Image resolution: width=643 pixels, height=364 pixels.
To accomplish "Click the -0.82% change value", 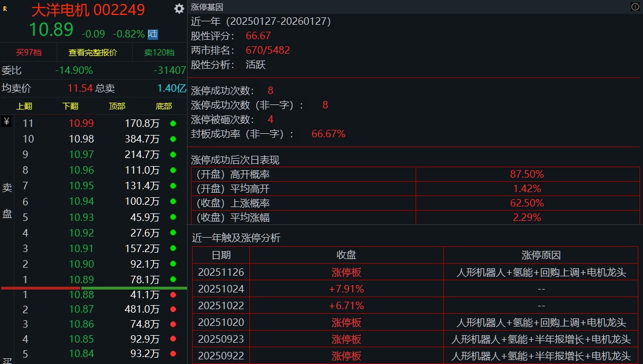I will point(129,34).
